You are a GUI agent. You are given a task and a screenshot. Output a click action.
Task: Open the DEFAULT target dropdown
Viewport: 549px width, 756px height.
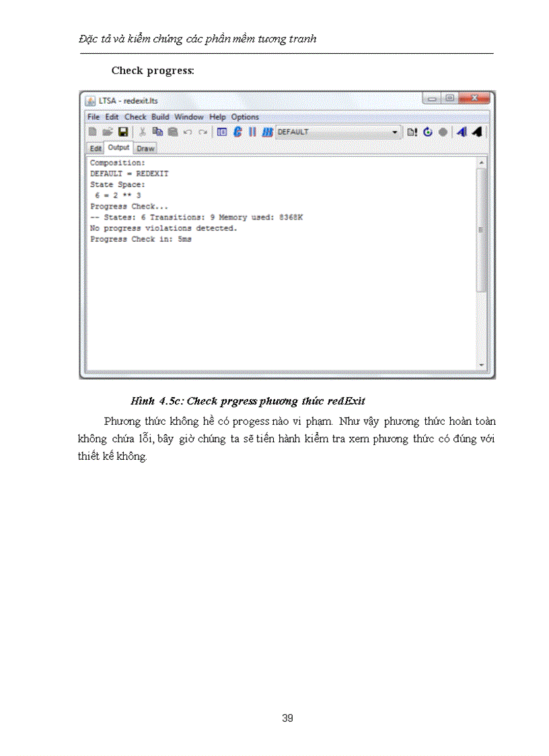click(395, 133)
